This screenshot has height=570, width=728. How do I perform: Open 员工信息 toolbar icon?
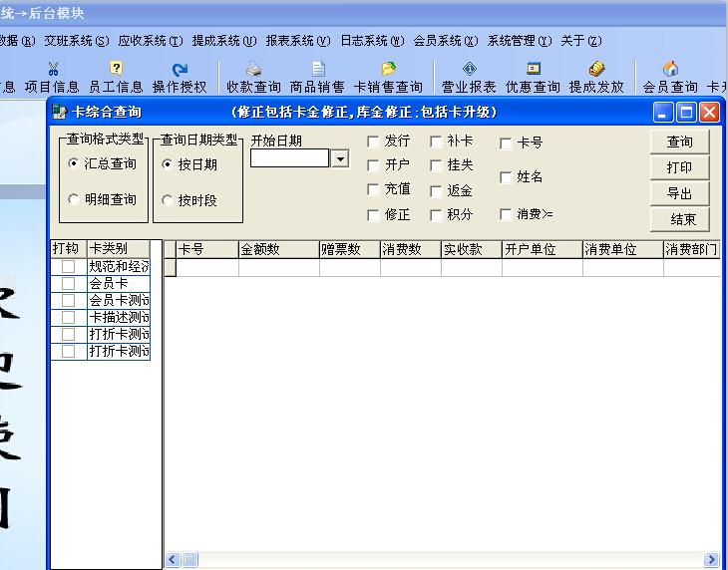coord(116,69)
